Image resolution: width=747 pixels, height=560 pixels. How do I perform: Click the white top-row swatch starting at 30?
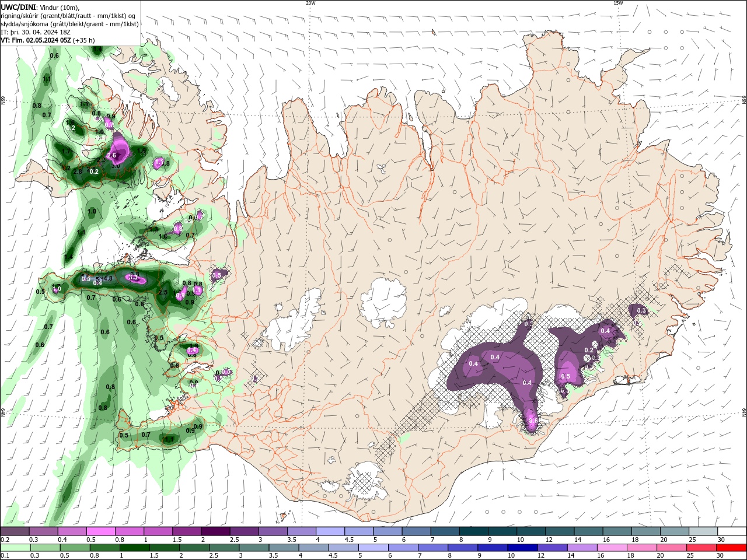pyautogui.click(x=731, y=531)
